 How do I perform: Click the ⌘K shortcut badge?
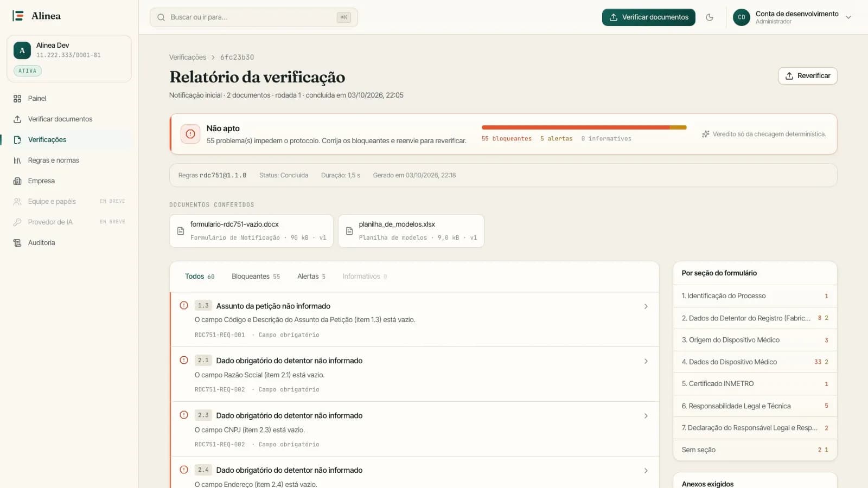tap(344, 17)
